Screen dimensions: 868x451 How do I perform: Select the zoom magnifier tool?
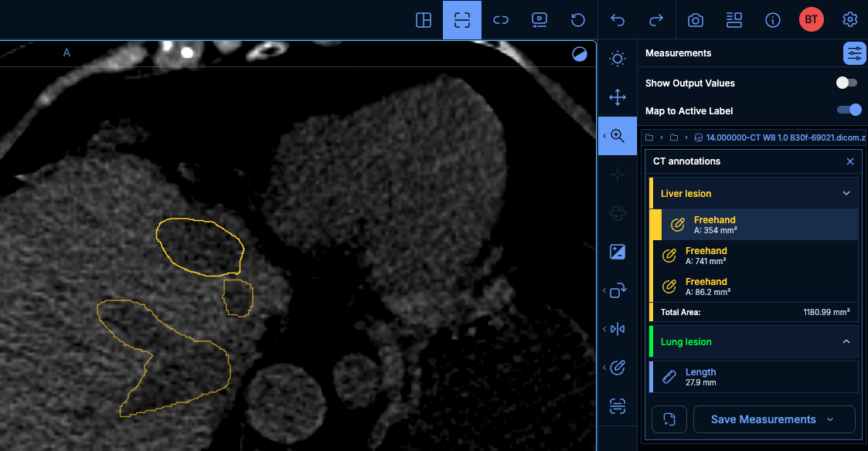click(x=617, y=136)
